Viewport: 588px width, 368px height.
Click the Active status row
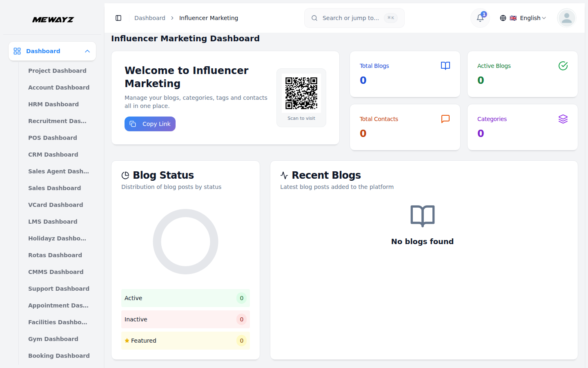coord(185,298)
